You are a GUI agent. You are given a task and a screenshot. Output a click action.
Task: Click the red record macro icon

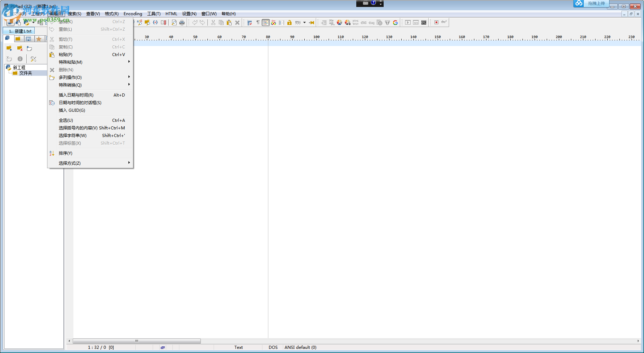[x=436, y=22]
